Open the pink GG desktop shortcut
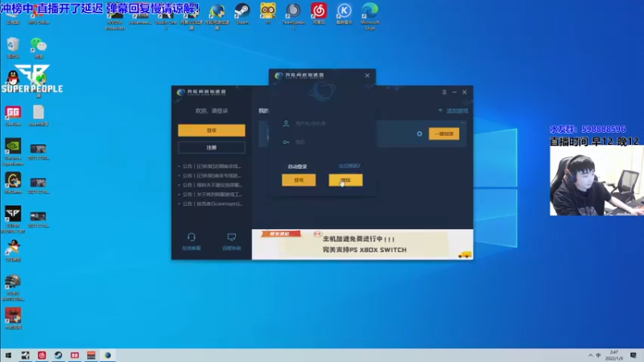 pyautogui.click(x=13, y=116)
